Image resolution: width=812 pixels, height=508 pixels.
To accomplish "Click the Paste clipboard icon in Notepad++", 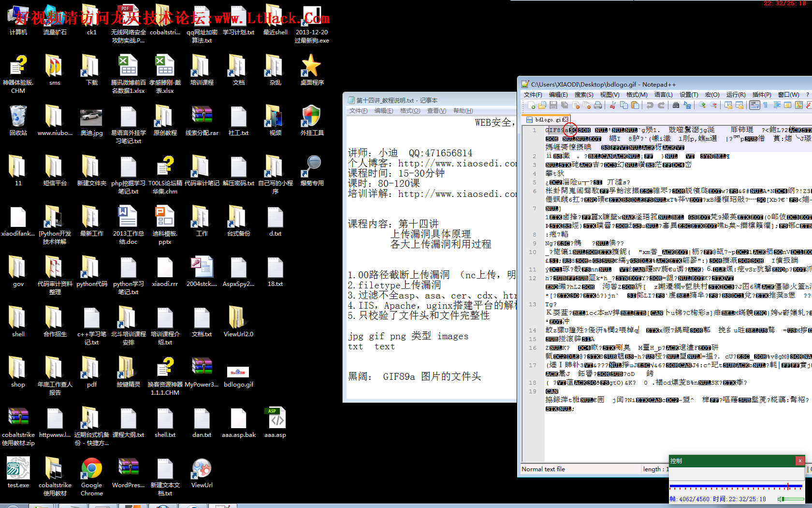I will (x=635, y=105).
